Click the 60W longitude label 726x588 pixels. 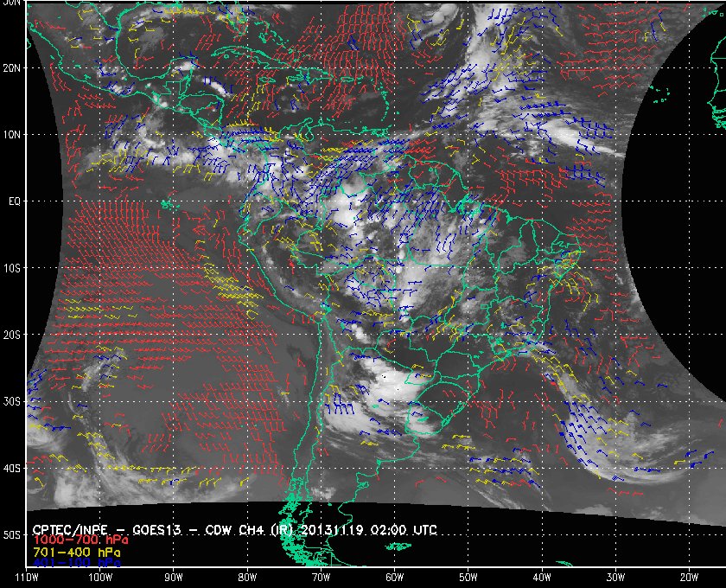pyautogui.click(x=394, y=578)
